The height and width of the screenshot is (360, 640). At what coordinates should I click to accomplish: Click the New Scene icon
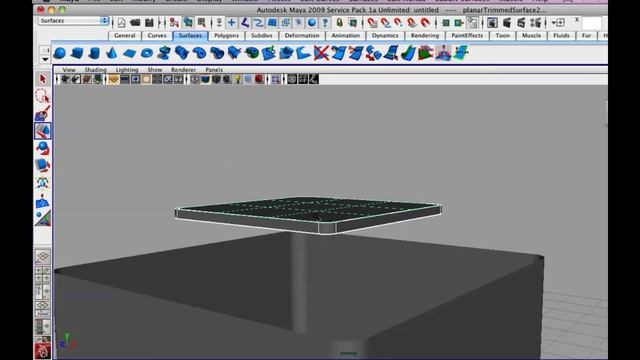(121, 23)
